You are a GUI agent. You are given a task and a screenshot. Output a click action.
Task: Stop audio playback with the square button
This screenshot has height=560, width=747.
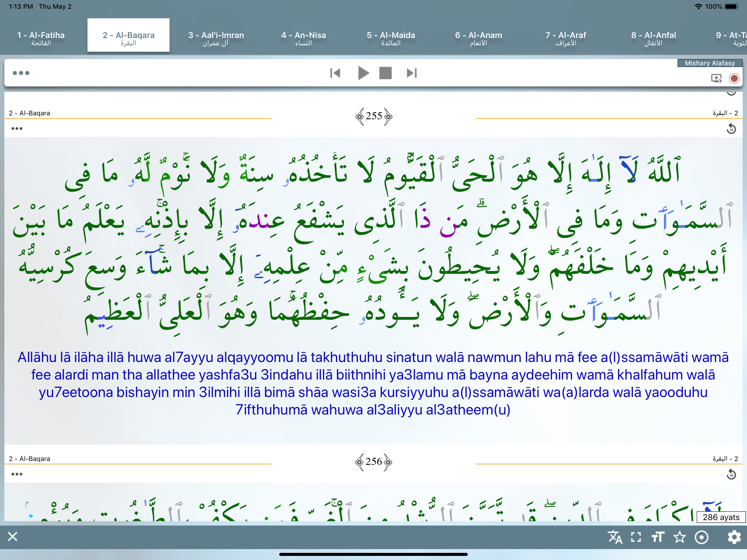pyautogui.click(x=385, y=73)
